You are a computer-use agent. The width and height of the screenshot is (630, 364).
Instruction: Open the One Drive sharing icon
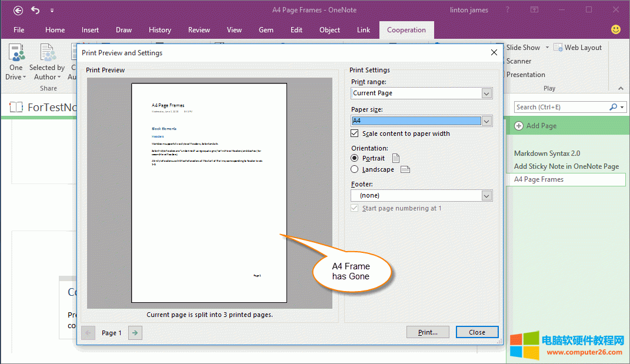[x=16, y=54]
